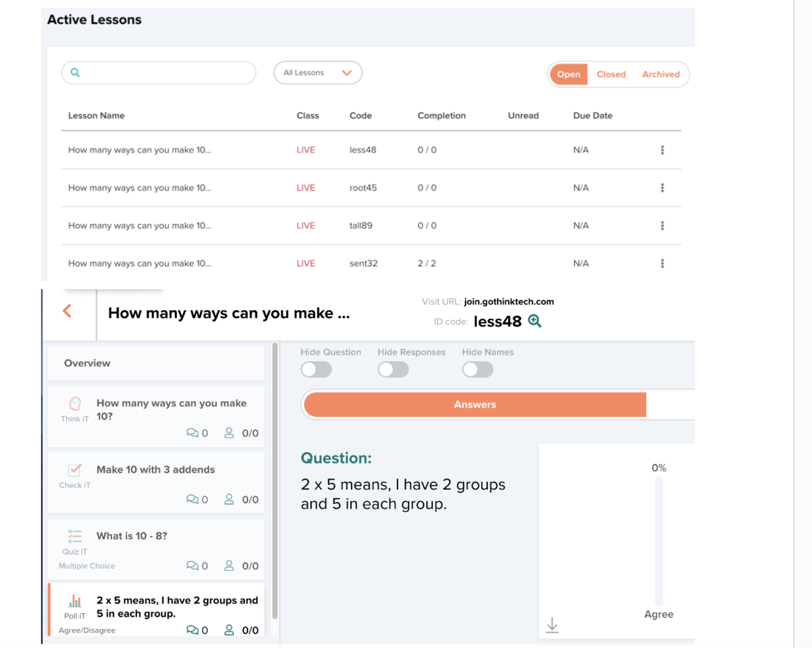This screenshot has width=812, height=648.
Task: Switch to the Archived tab
Action: [x=661, y=74]
